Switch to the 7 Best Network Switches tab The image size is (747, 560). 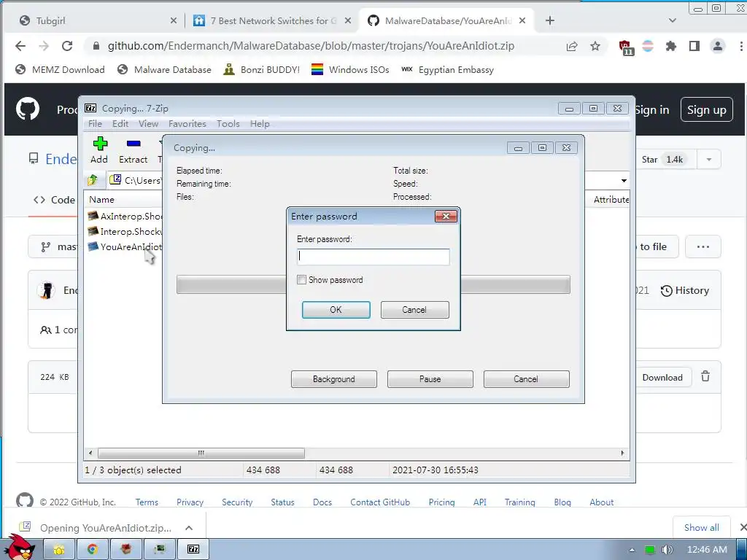click(x=272, y=20)
